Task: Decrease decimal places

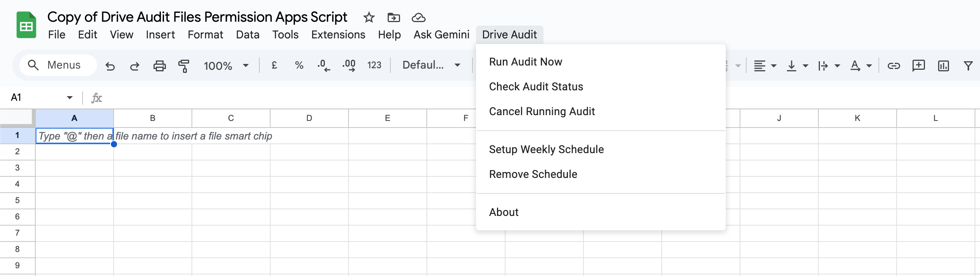Action: (324, 66)
